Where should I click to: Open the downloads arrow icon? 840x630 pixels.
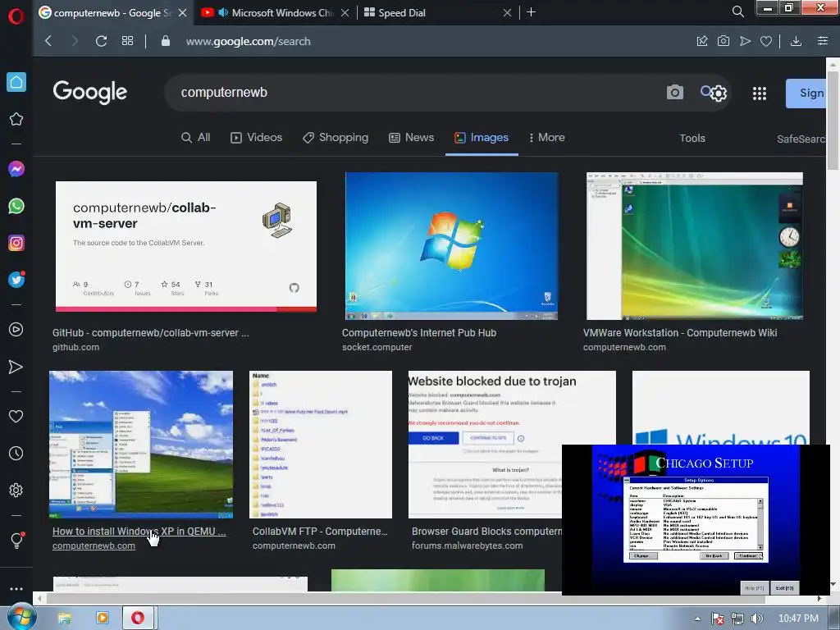(796, 41)
